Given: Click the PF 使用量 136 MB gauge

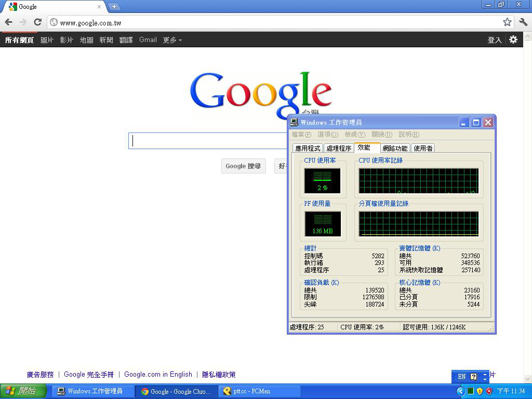Looking at the screenshot, I should pyautogui.click(x=323, y=224).
